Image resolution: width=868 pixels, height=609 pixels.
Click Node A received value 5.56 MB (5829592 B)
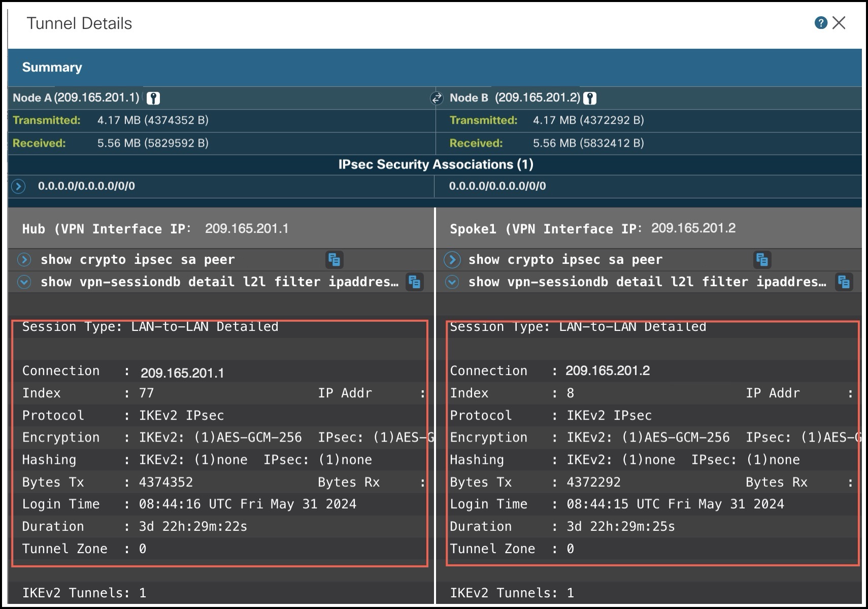coord(153,143)
